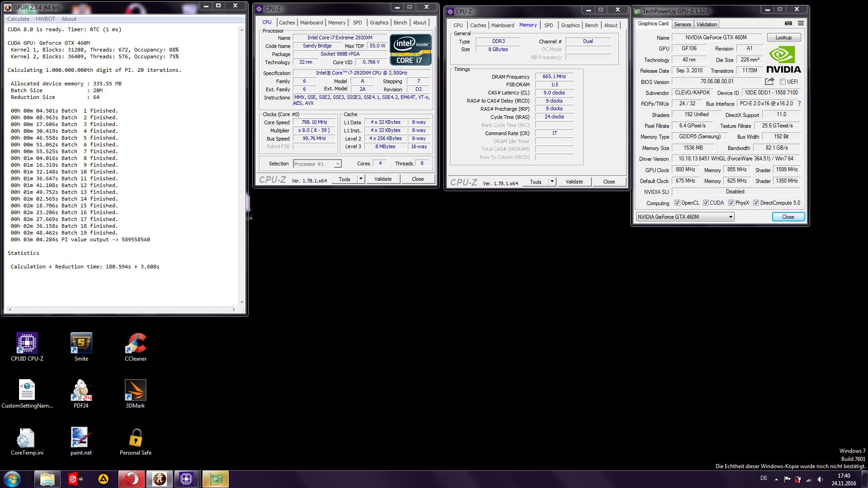The image size is (868, 488).
Task: Toggle the DirectCompute 5.0 checkbox
Action: 756,203
